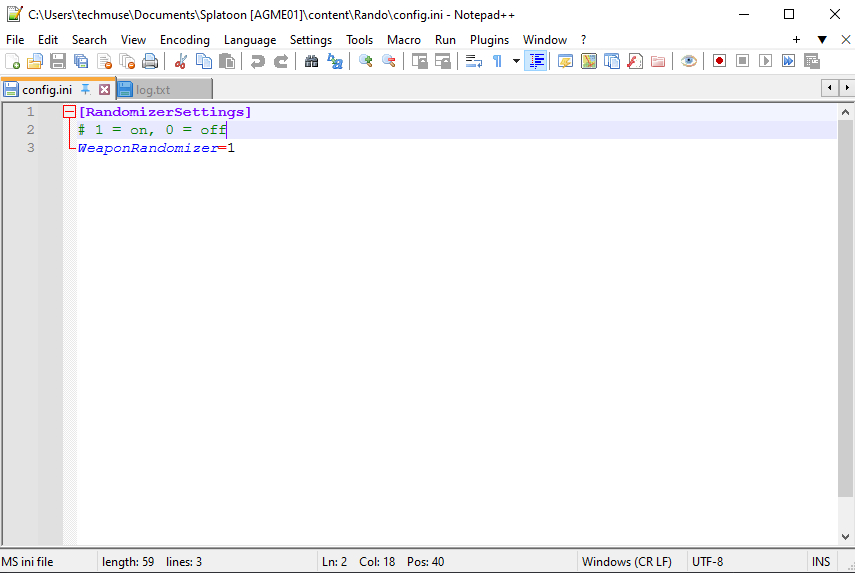This screenshot has height=573, width=855.
Task: Close the config.ini tab
Action: (104, 90)
